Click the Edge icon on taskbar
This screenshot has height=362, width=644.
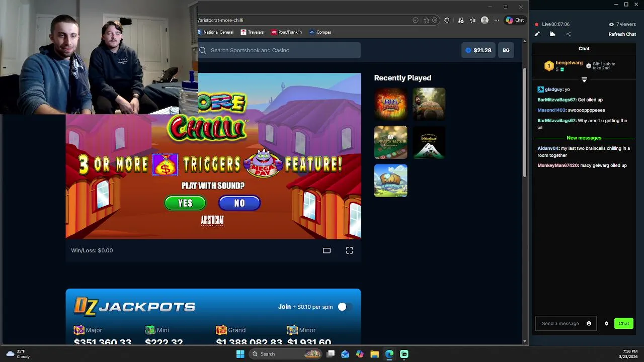tap(389, 354)
